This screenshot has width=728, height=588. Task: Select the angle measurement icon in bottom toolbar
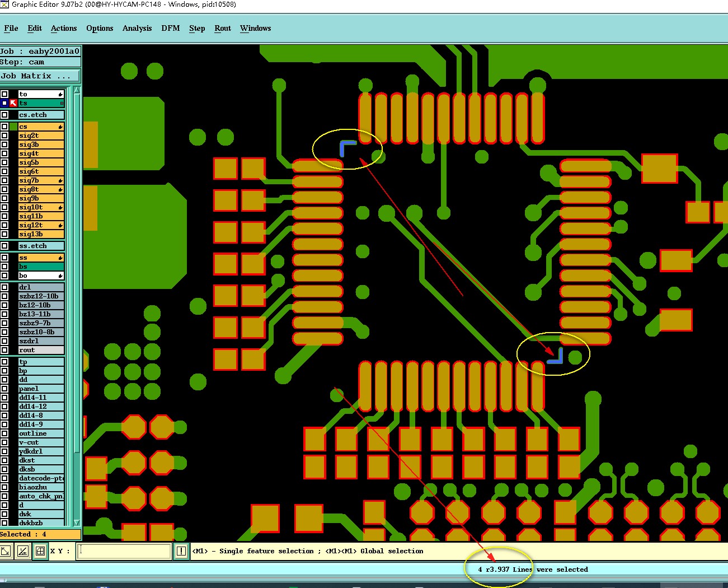coord(23,551)
